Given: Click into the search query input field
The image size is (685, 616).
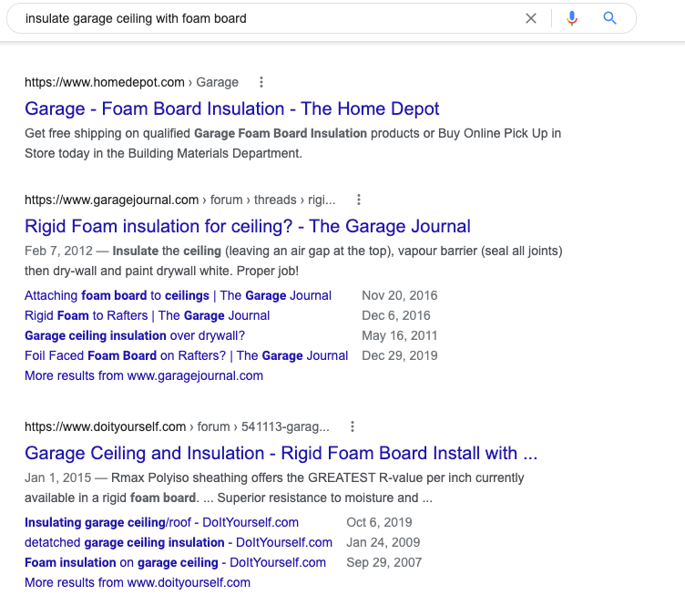Looking at the screenshot, I should (264, 18).
